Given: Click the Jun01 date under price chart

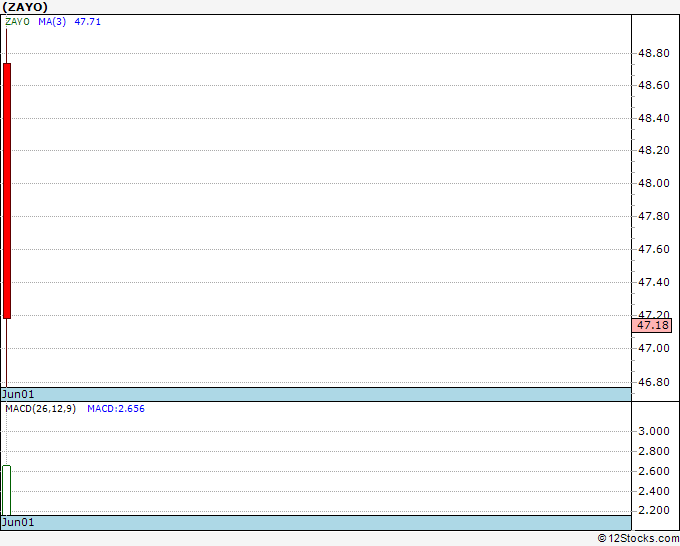Looking at the screenshot, I should click(18, 394).
